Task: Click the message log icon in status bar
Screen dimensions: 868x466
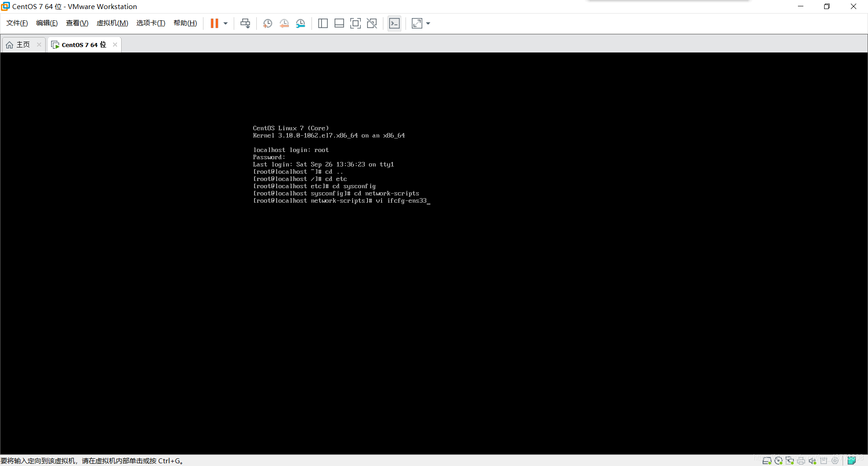Action: coord(852,461)
